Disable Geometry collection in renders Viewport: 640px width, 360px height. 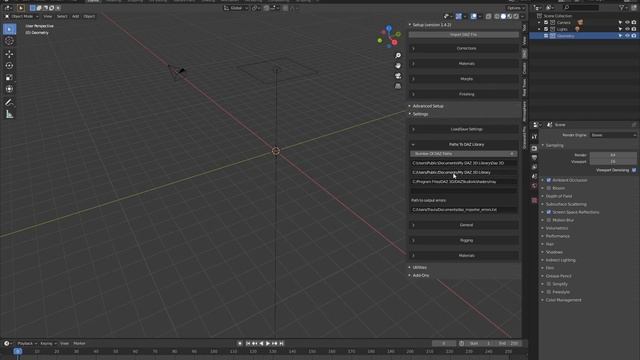click(634, 36)
